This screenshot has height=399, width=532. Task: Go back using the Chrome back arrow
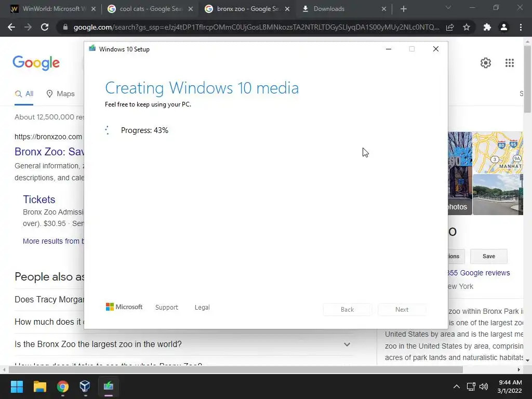[11, 27]
